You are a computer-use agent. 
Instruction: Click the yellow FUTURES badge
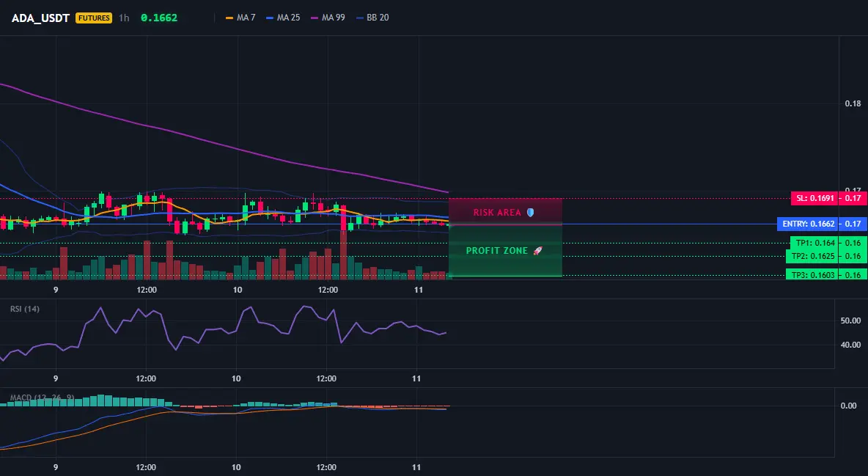tap(94, 18)
